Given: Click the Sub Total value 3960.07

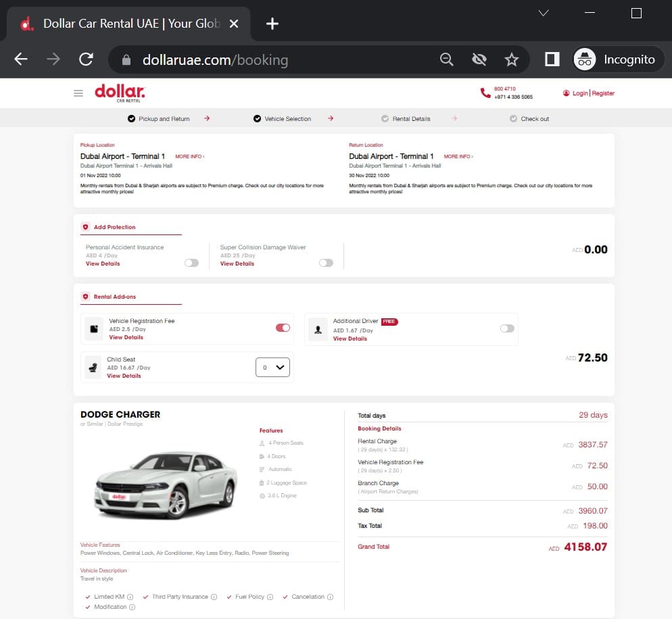Looking at the screenshot, I should [x=593, y=511].
